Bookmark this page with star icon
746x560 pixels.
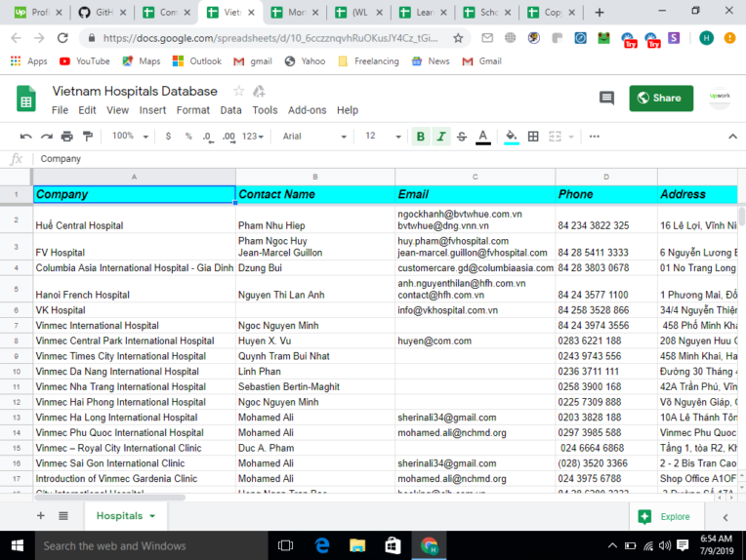(x=458, y=38)
